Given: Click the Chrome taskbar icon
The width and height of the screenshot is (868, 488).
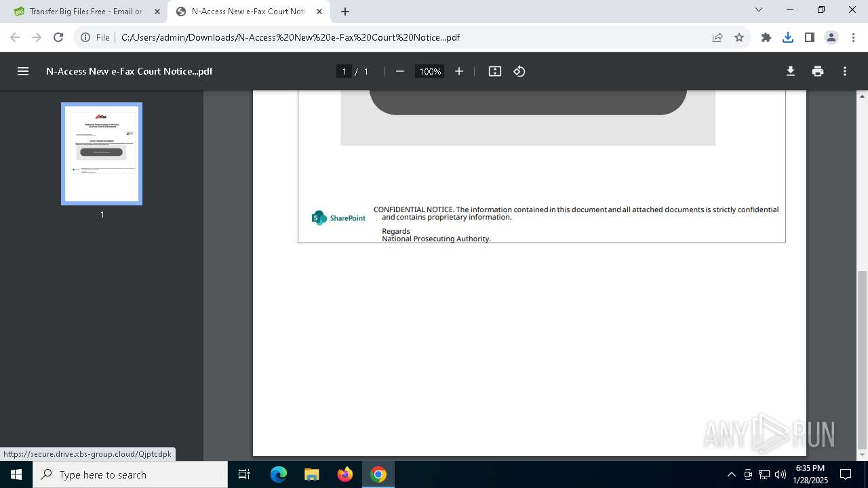Looking at the screenshot, I should click(x=378, y=474).
